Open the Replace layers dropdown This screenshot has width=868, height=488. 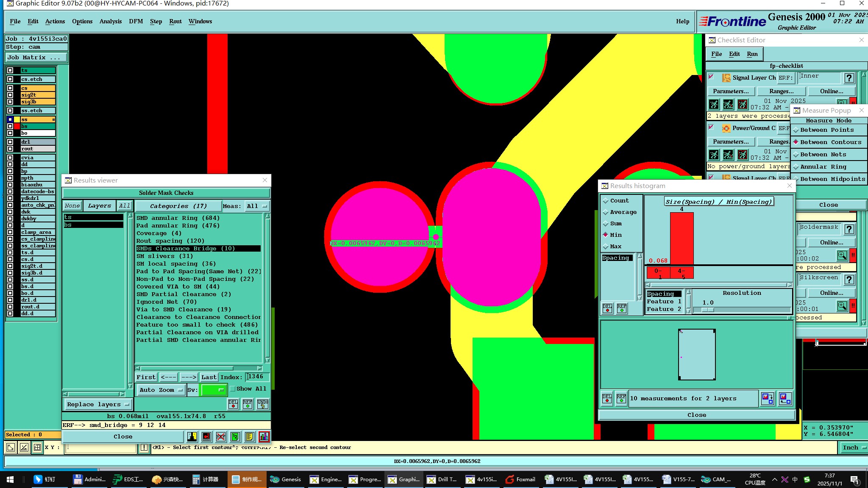(x=97, y=404)
